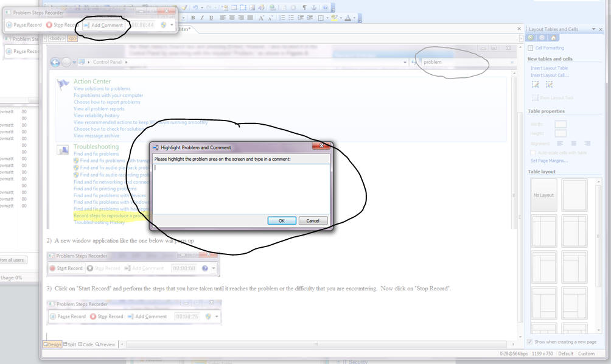611x364 pixels.
Task: Align text right using the toolbar
Action: (x=241, y=18)
